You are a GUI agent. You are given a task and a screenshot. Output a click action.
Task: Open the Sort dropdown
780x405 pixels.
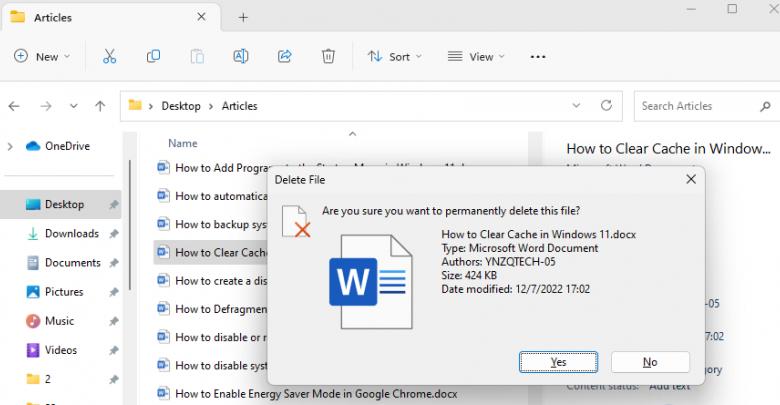pos(395,57)
